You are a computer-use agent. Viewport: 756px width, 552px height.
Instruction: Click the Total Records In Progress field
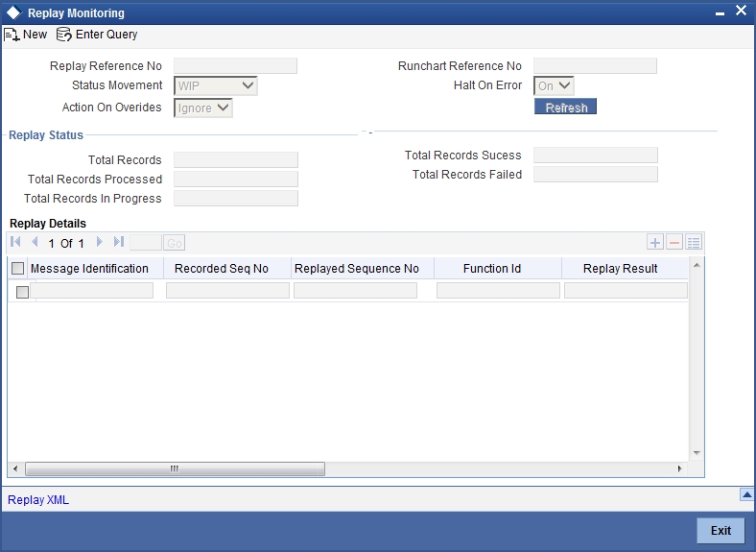(236, 199)
